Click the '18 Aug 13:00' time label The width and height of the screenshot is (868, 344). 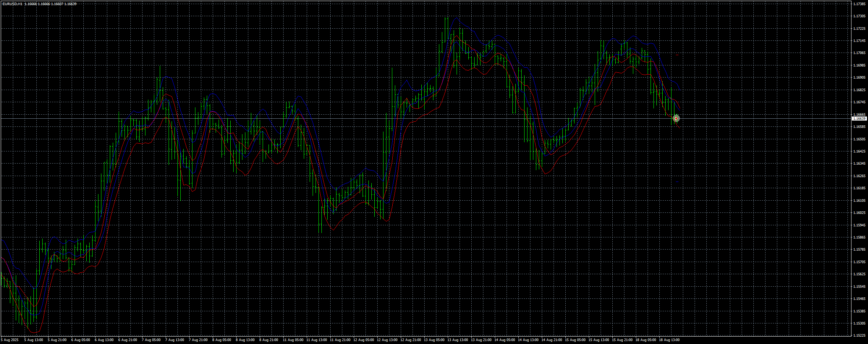coord(669,340)
